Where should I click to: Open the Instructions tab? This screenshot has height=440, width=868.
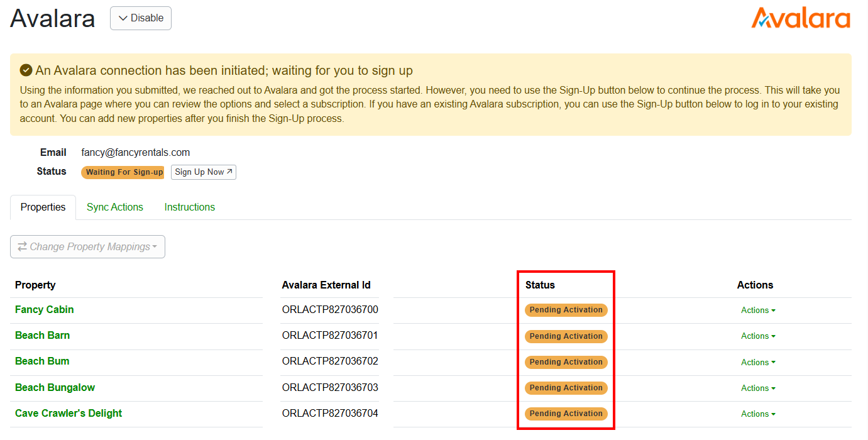(189, 206)
